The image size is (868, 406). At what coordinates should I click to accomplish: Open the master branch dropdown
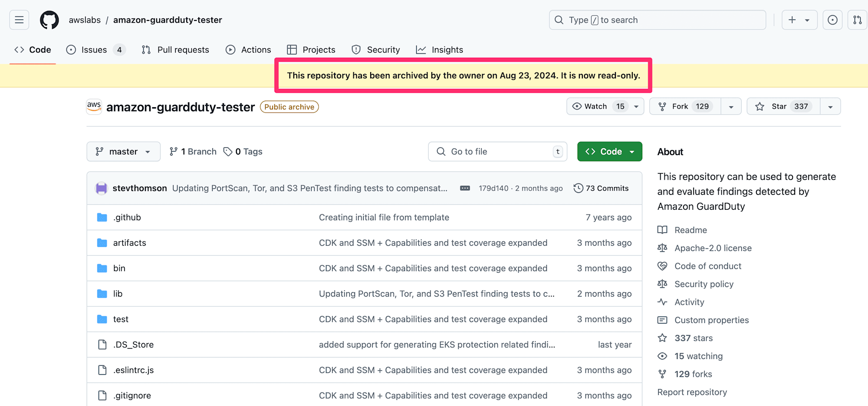(x=123, y=152)
